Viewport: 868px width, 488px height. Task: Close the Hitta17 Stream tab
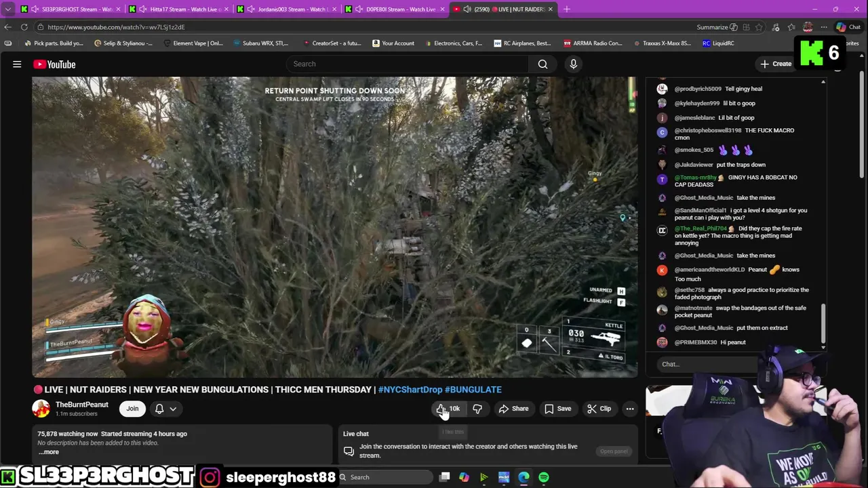(x=226, y=9)
